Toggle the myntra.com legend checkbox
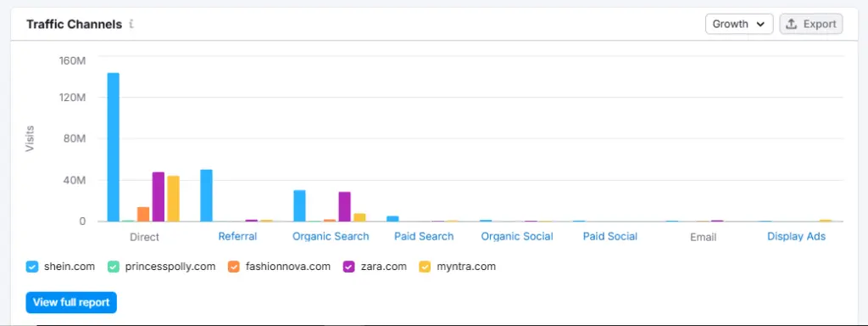The image size is (868, 326). tap(425, 267)
